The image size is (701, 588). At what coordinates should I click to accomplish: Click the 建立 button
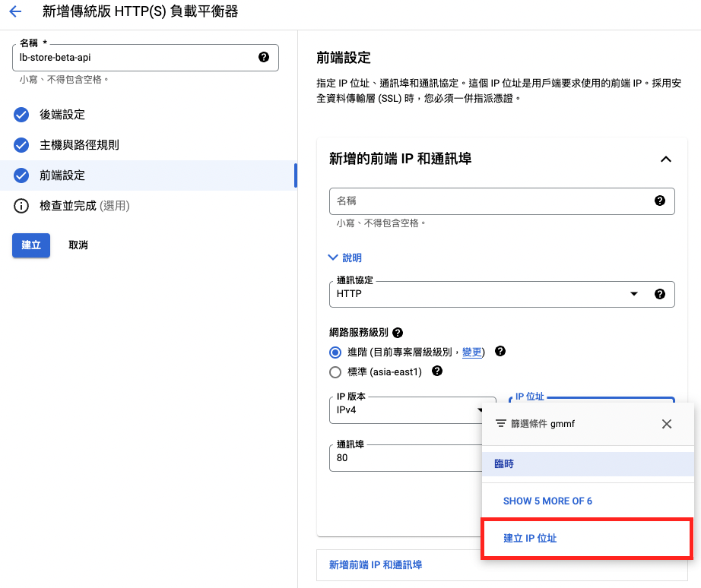coord(31,245)
